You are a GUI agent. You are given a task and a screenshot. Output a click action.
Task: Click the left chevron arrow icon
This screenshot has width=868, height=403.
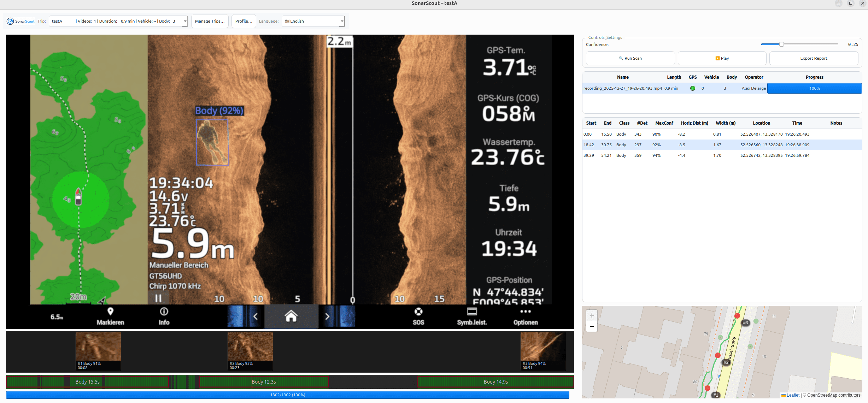click(x=255, y=316)
